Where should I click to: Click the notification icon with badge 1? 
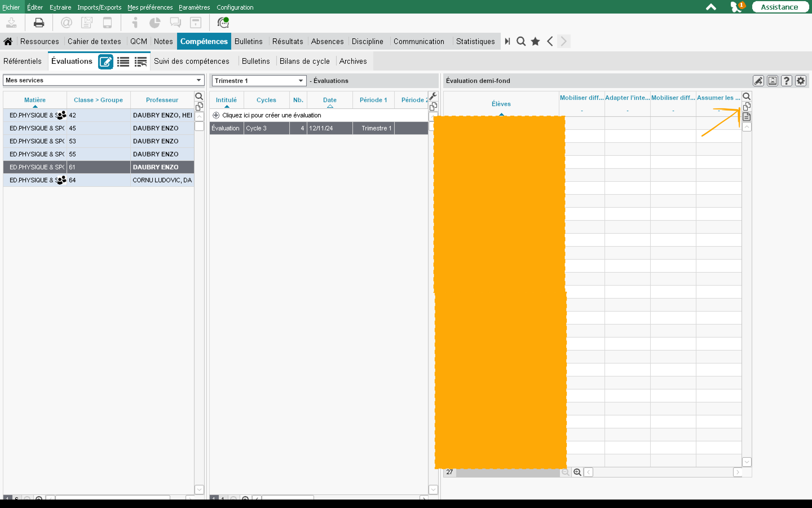pyautogui.click(x=737, y=7)
